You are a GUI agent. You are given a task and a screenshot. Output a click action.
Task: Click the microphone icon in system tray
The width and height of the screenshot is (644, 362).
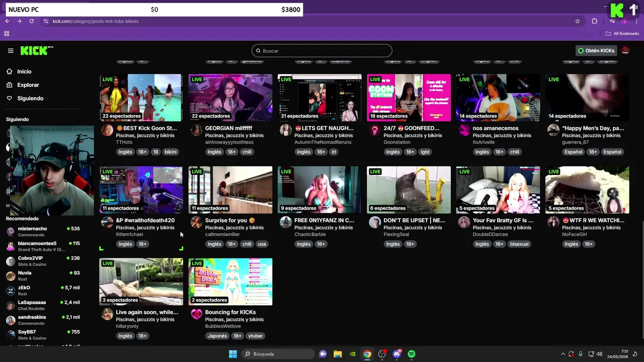pyautogui.click(x=581, y=354)
